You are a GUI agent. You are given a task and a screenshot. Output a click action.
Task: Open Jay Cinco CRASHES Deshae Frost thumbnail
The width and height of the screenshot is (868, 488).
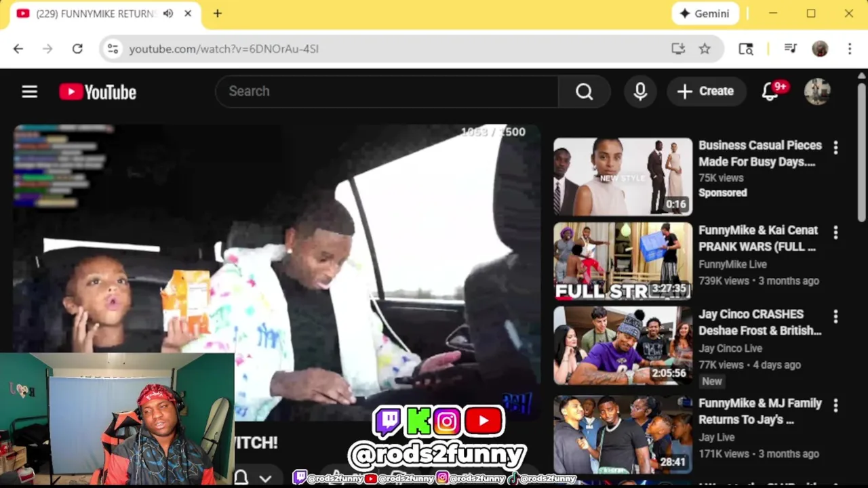(623, 346)
